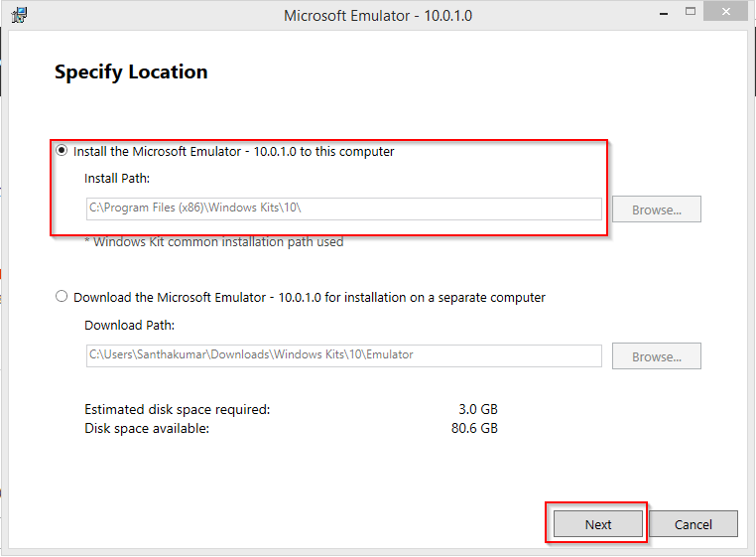Image resolution: width=756 pixels, height=557 pixels.
Task: Click the Cancel button
Action: 693,524
